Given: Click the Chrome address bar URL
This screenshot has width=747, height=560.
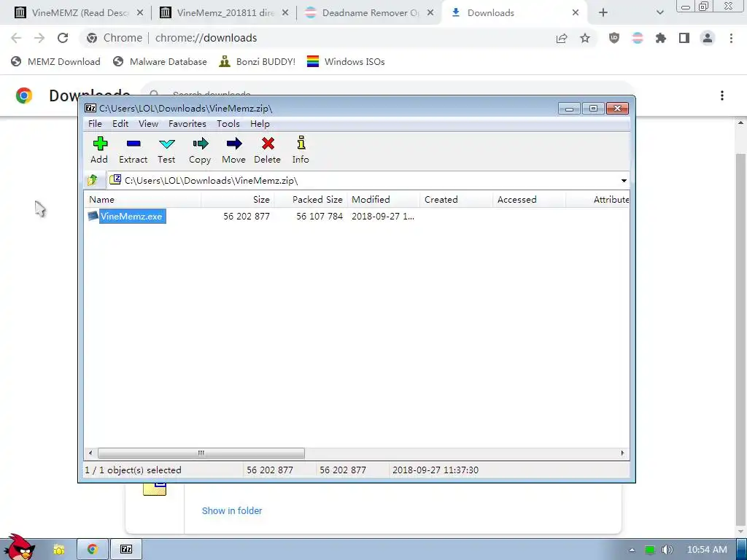Looking at the screenshot, I should [206, 38].
